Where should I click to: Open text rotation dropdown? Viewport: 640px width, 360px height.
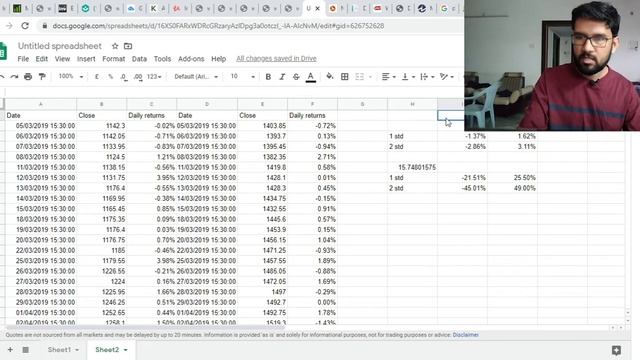coord(447,77)
